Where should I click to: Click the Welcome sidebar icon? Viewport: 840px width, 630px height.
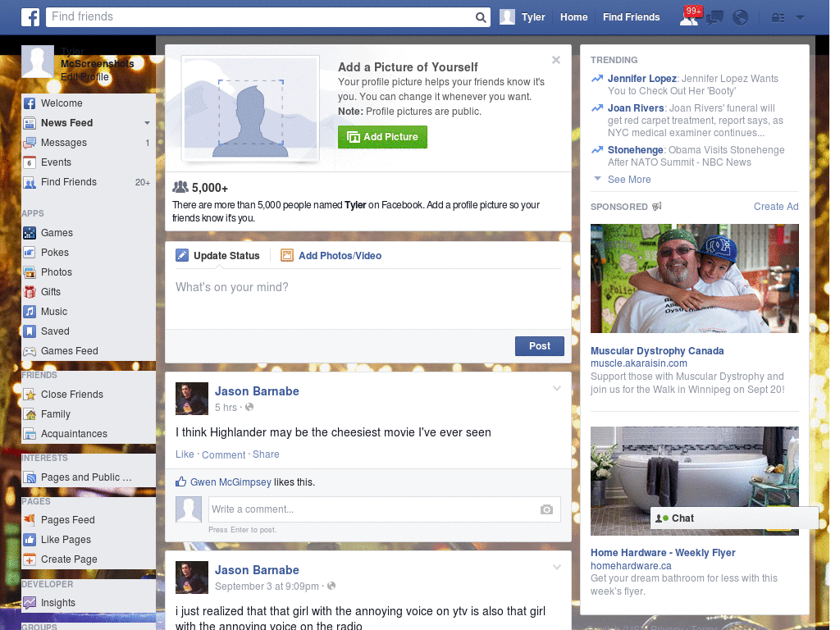[x=30, y=103]
